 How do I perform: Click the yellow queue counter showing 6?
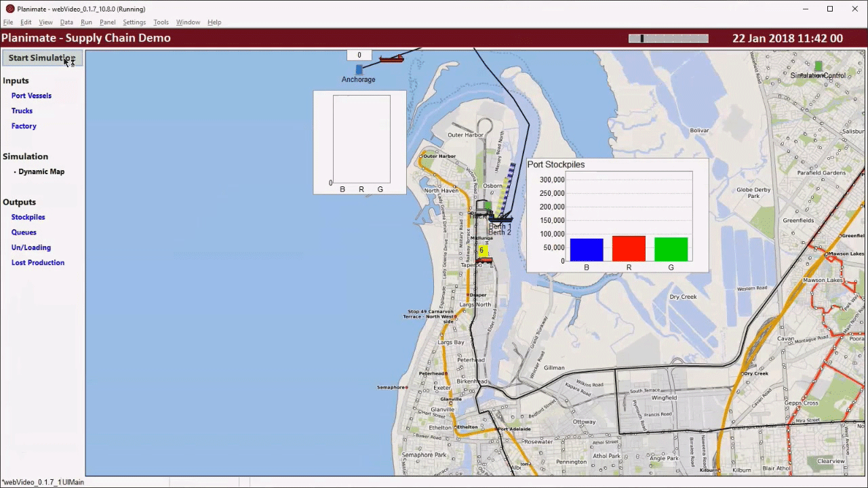click(x=482, y=251)
